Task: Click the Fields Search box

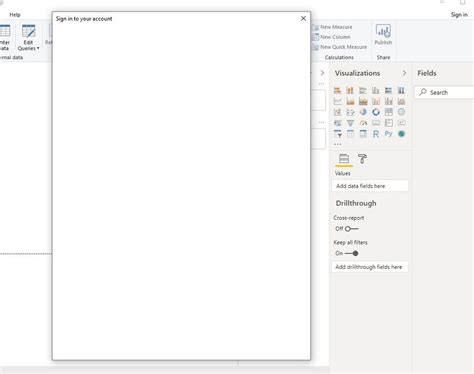Action: (444, 92)
